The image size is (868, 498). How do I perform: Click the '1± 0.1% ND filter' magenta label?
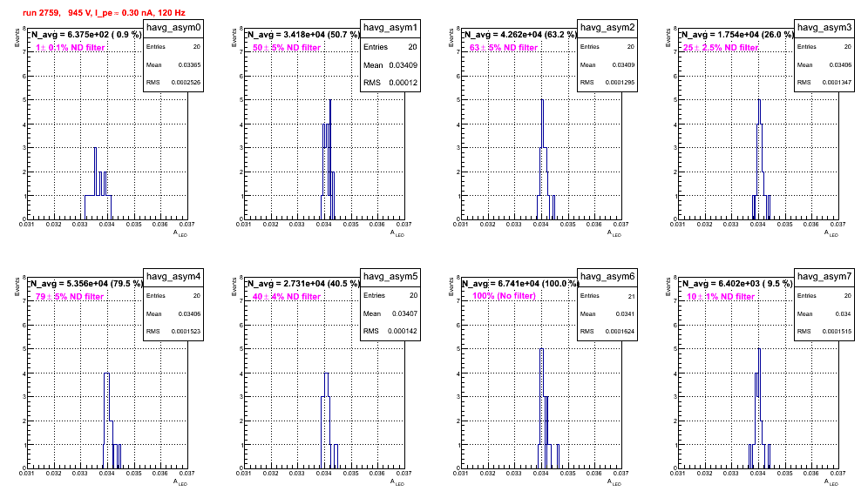tap(71, 48)
